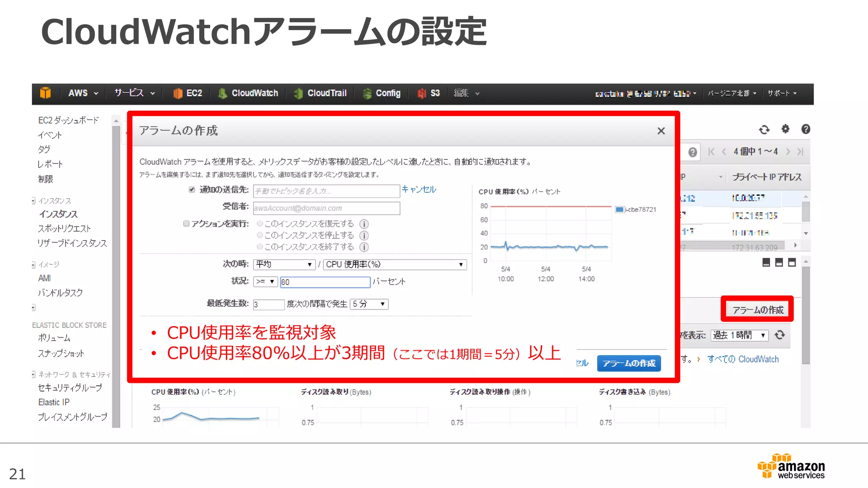Go to last page of instances

click(800, 152)
